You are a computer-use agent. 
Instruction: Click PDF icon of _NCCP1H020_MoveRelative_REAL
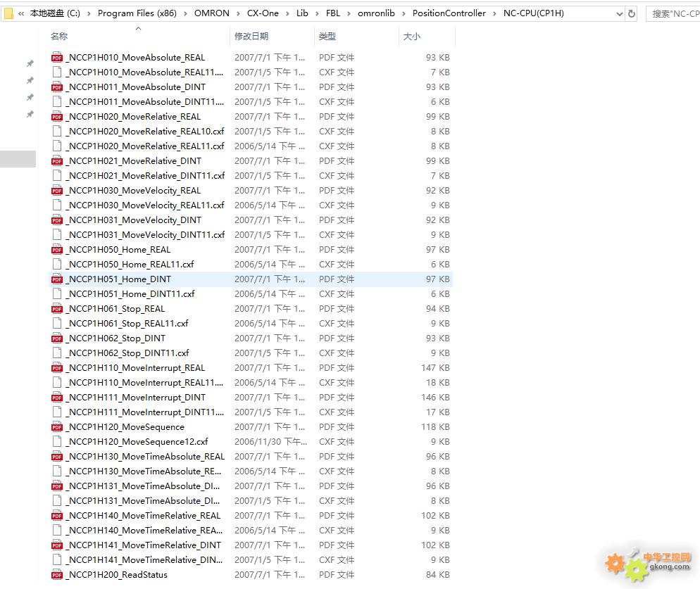click(57, 116)
